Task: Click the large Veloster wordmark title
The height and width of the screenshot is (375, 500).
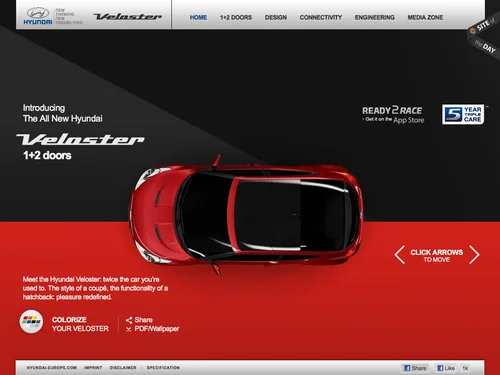Action: point(80,140)
